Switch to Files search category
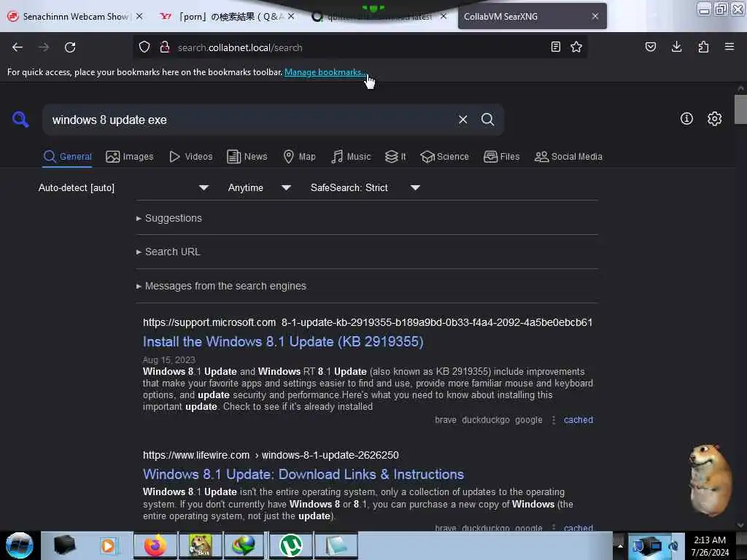The image size is (747, 560). [501, 157]
